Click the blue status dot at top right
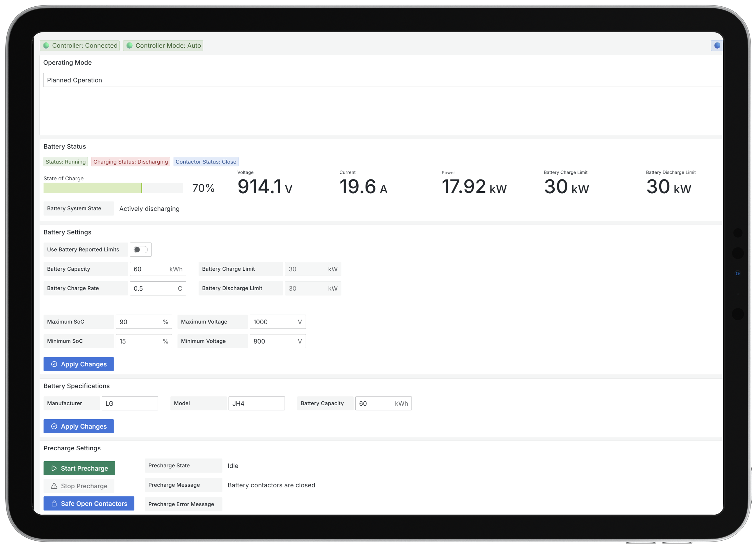This screenshot has height=547, width=756. point(717,46)
